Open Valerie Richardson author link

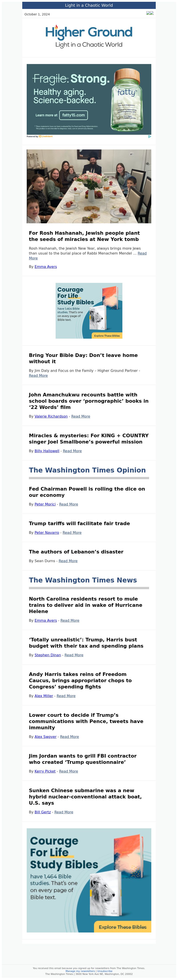(x=51, y=416)
